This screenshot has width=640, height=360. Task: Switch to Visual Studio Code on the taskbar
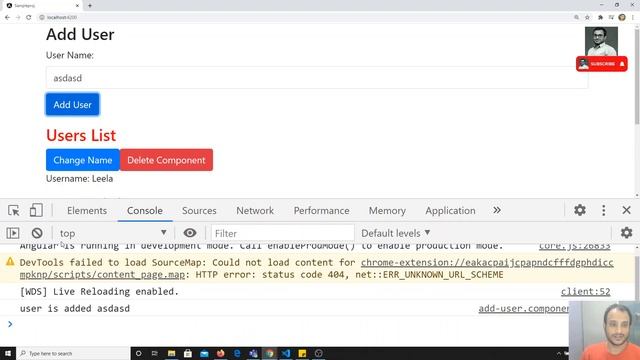(286, 353)
